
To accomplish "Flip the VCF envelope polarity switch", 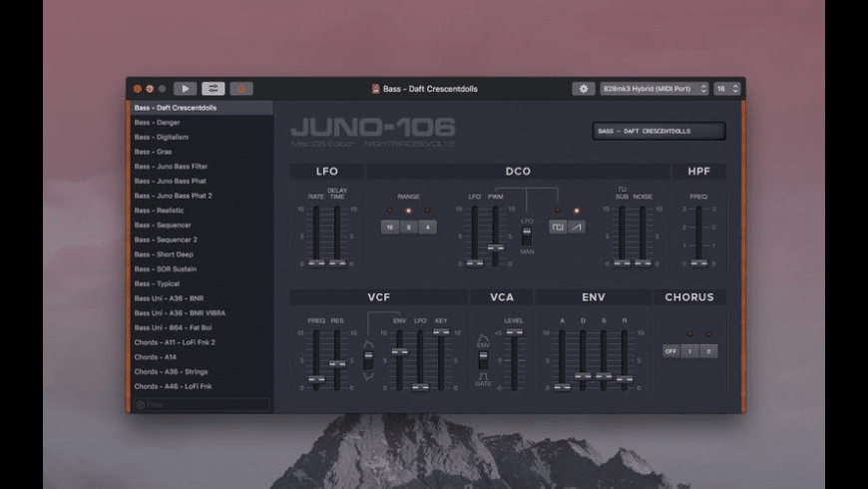I will (368, 360).
